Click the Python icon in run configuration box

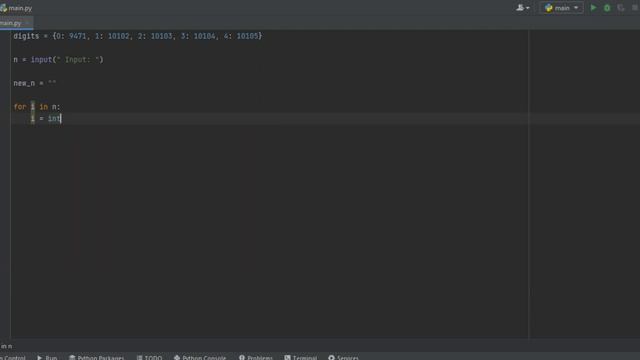[549, 8]
